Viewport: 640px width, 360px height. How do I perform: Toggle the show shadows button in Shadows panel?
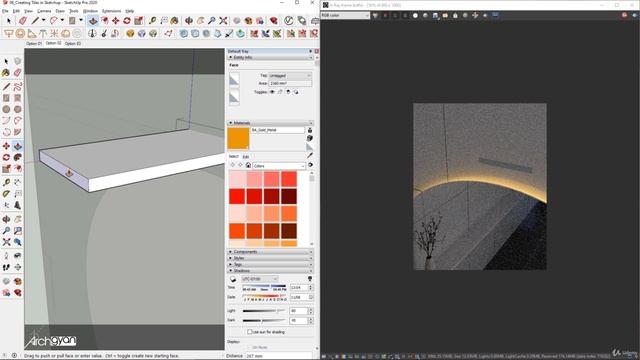(233, 279)
